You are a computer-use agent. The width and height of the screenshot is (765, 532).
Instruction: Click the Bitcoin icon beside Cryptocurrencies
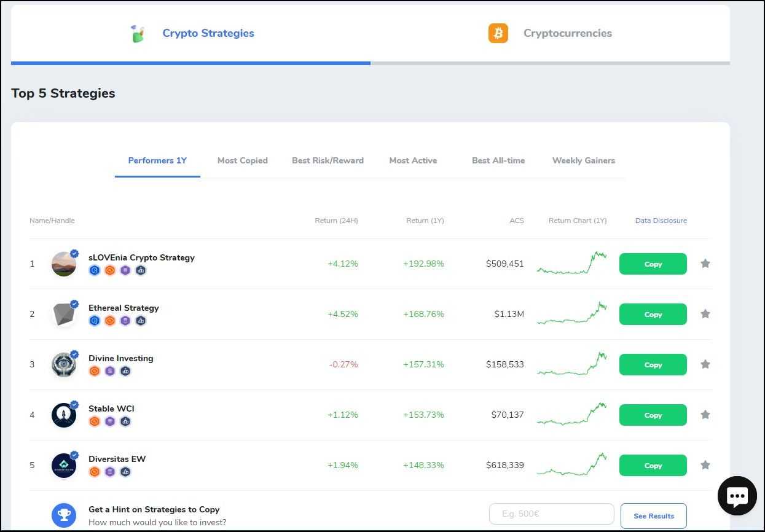(x=498, y=33)
